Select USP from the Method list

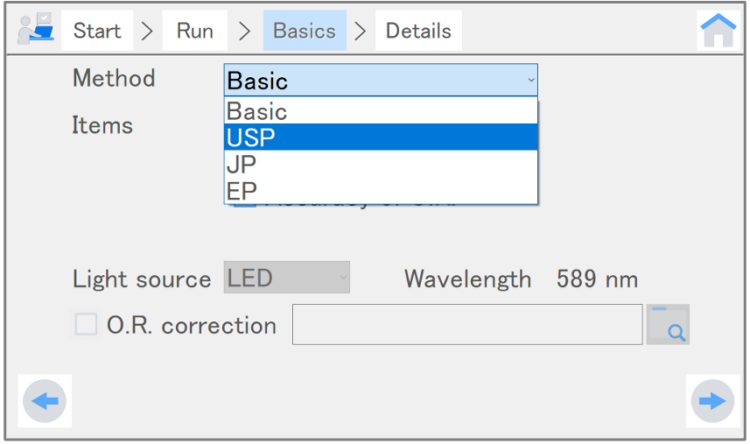click(380, 137)
